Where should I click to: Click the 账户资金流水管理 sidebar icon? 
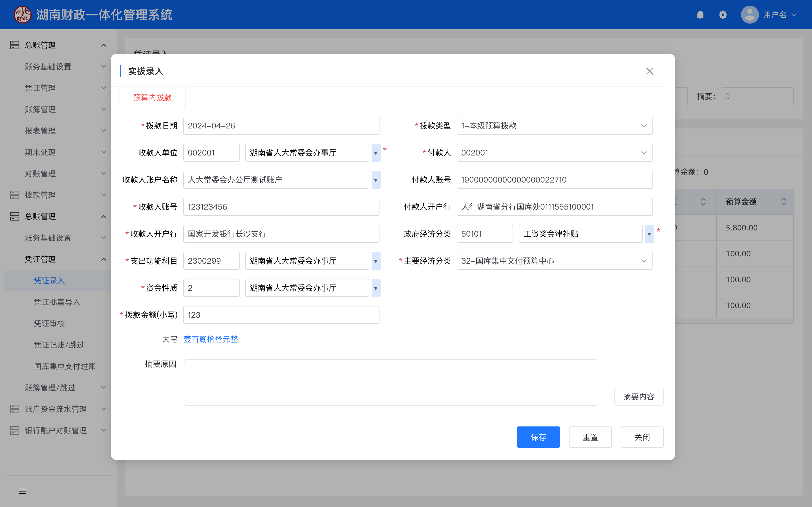coord(15,409)
